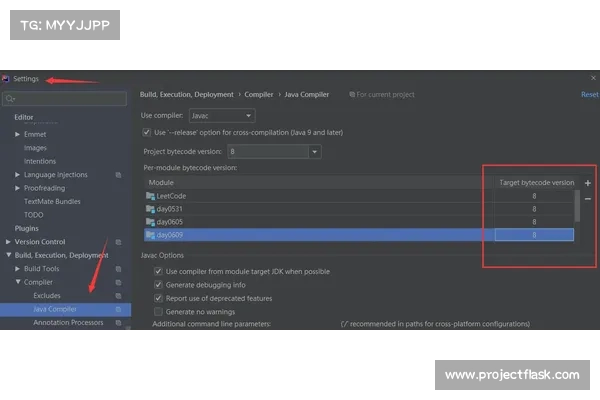Expand the Build Tools node
This screenshot has height=400, width=600.
17,269
